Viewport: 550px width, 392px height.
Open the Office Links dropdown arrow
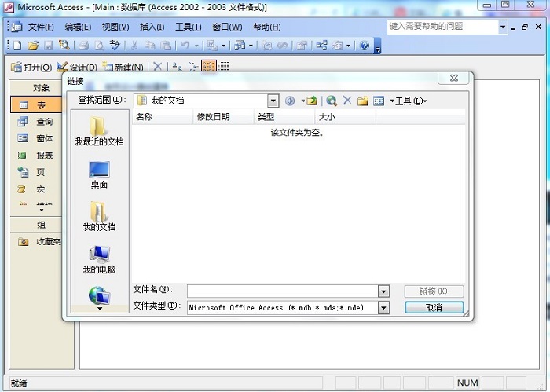point(223,46)
